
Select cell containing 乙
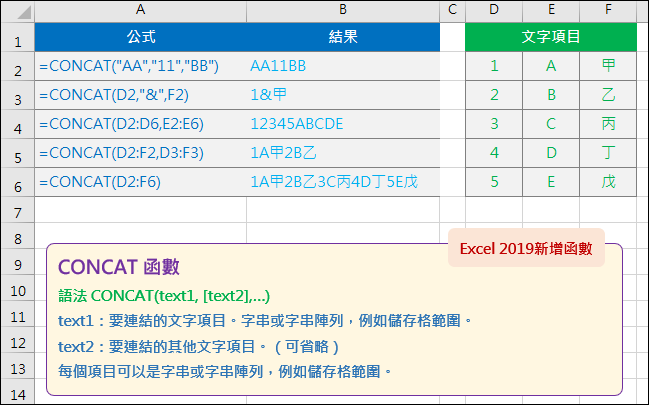click(x=608, y=95)
